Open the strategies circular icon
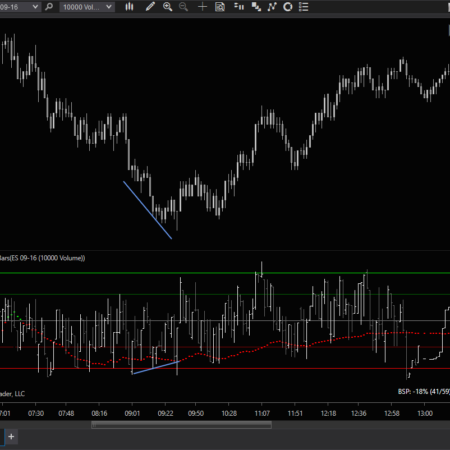Screen dimensions: 450x450 click(288, 7)
